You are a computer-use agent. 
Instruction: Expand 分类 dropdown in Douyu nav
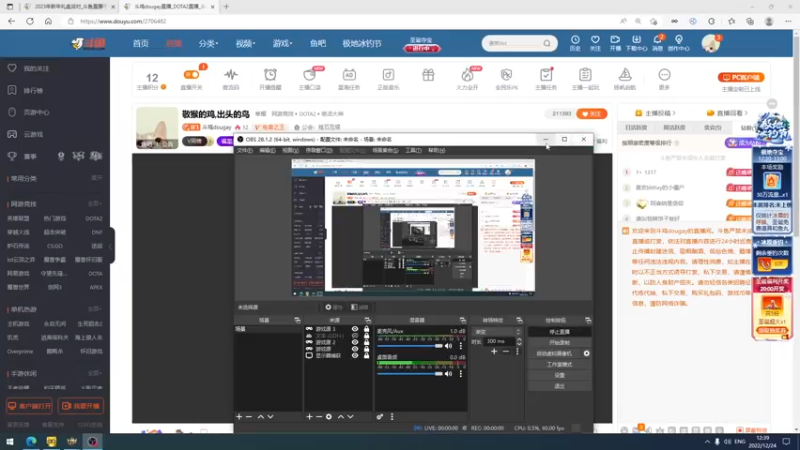click(x=208, y=43)
